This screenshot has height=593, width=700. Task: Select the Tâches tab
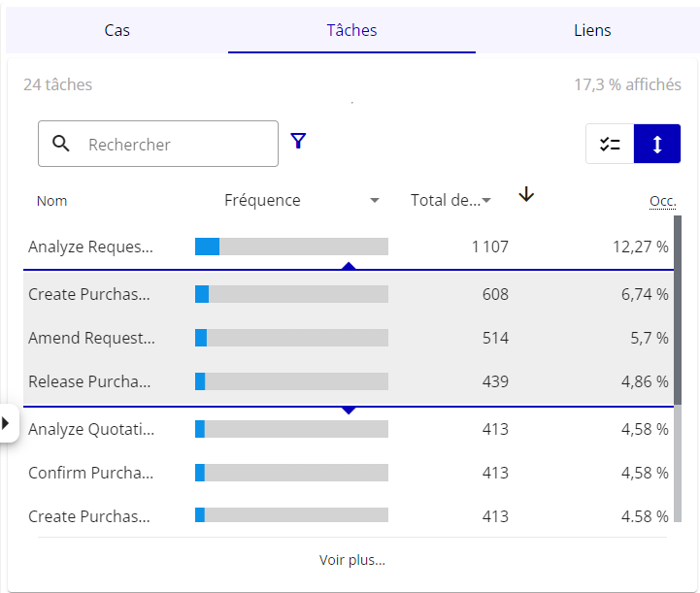coord(351,30)
